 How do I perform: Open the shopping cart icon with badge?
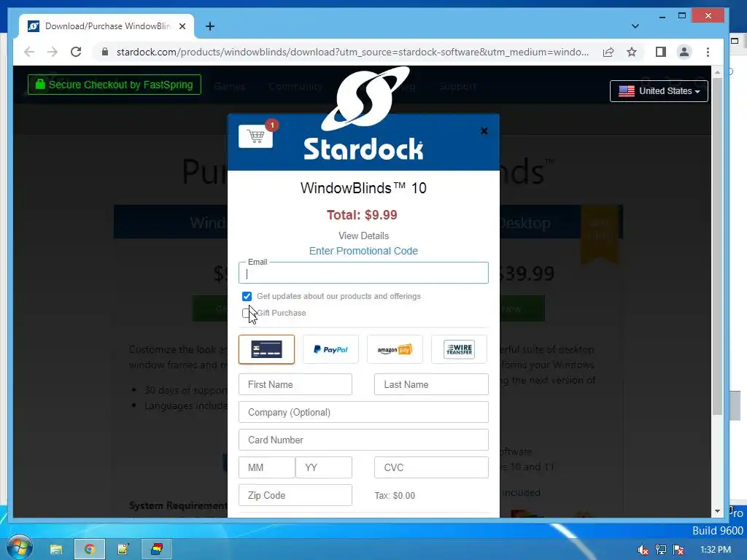click(256, 136)
